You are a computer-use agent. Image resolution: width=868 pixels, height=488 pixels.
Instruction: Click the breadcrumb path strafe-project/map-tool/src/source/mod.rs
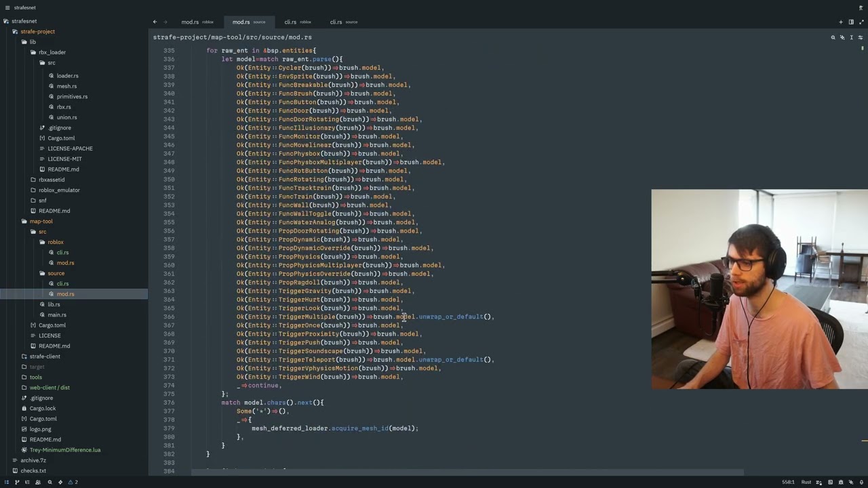(x=232, y=37)
